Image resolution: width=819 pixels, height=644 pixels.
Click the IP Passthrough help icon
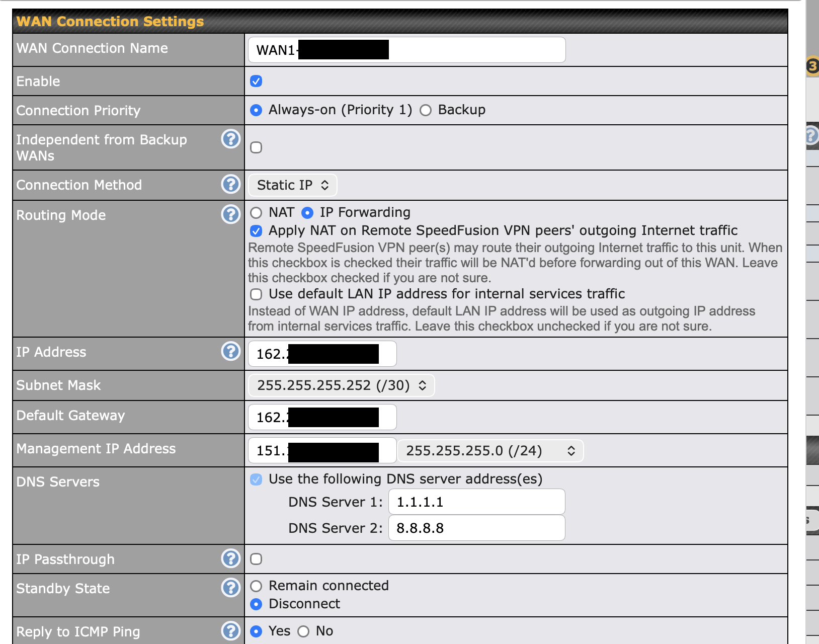pos(231,558)
